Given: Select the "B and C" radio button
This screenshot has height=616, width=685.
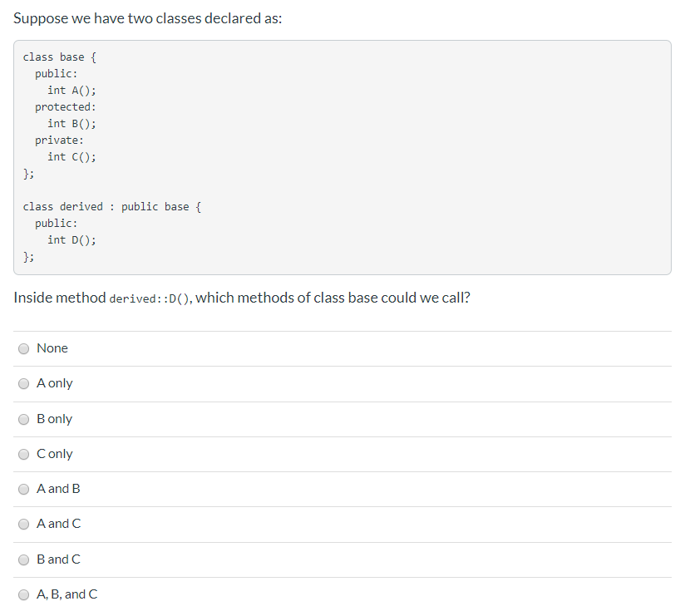Looking at the screenshot, I should (x=23, y=559).
